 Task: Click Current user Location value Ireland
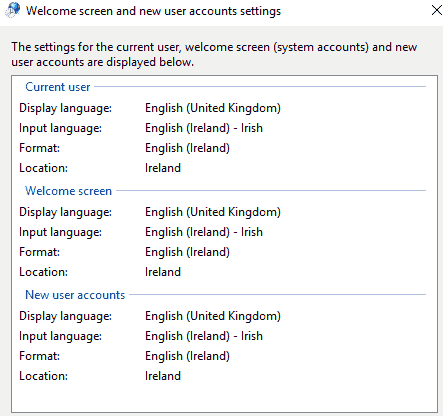163,168
